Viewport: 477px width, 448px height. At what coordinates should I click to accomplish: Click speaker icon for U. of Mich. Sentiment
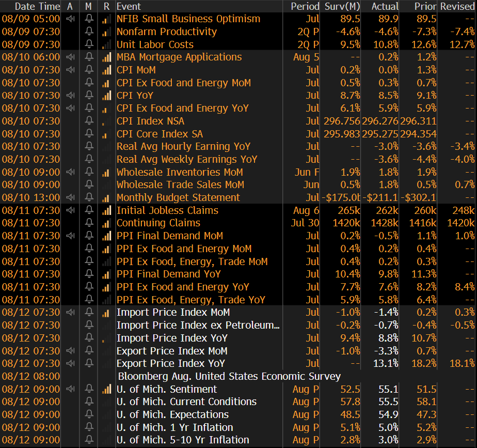coord(70,389)
